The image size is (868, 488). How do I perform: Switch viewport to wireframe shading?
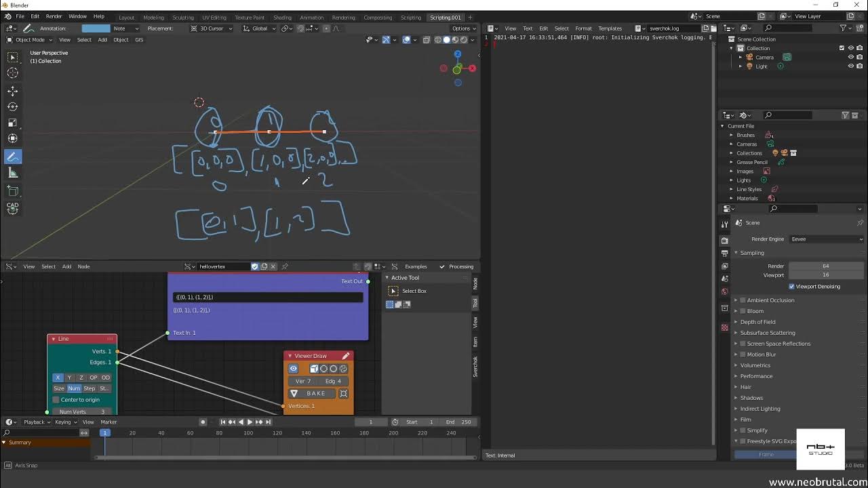coord(438,40)
